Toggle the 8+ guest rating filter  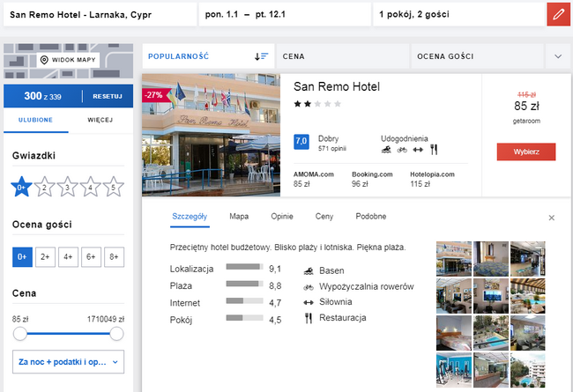point(114,257)
